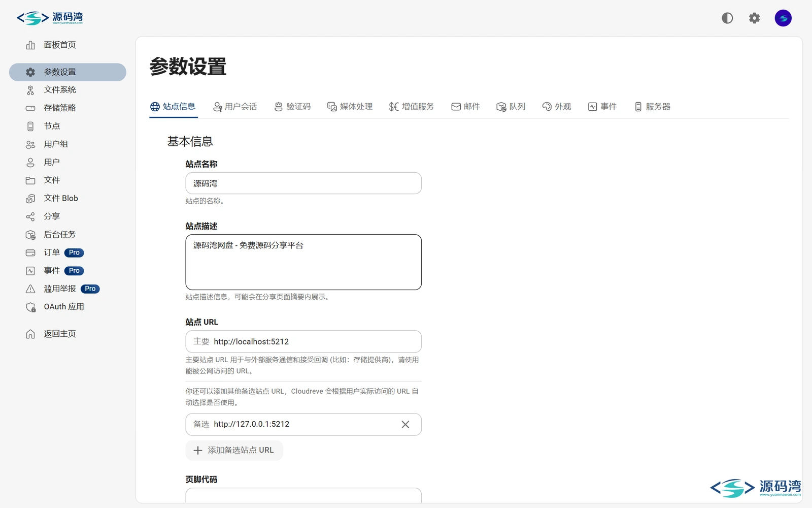
Task: Click the 事件 sidebar icon
Action: [30, 271]
